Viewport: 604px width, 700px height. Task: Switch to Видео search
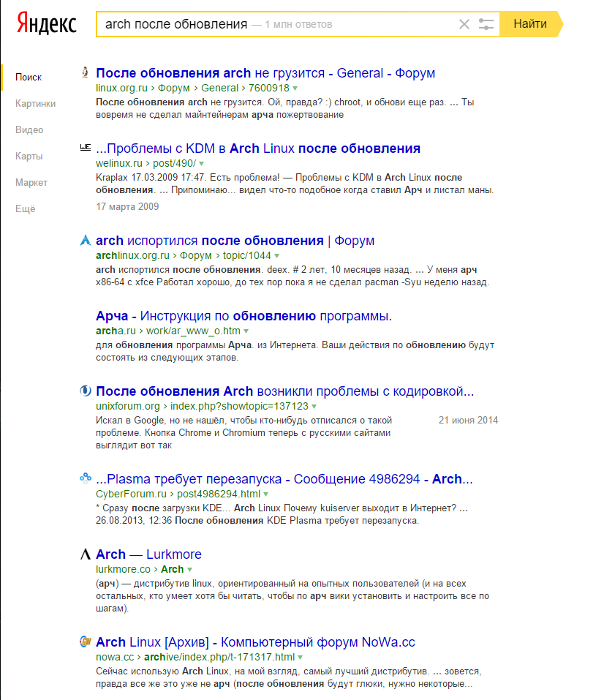pos(29,130)
